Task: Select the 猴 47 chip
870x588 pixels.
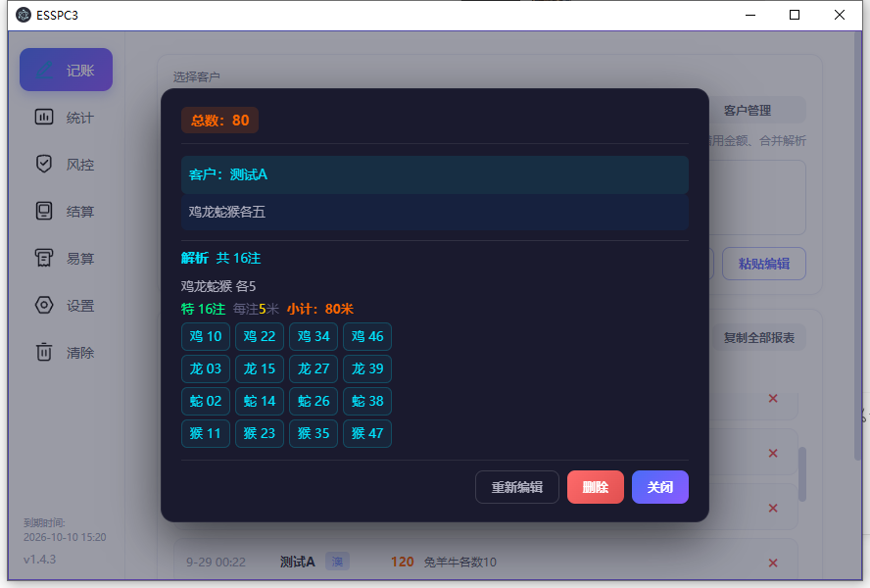Action: (367, 433)
